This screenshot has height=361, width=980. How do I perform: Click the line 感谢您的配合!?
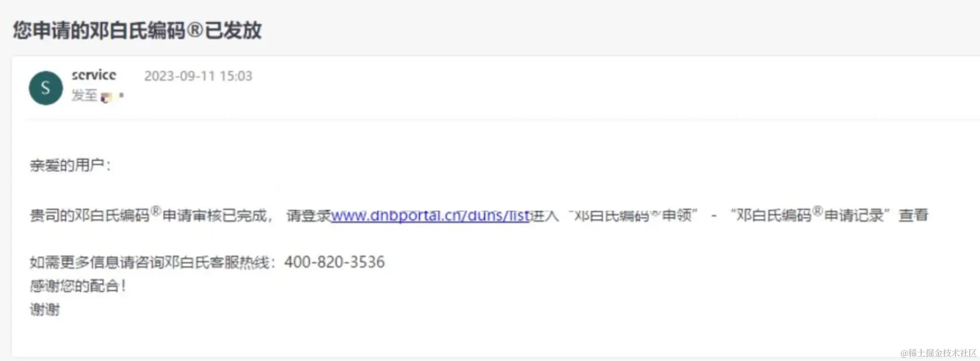[78, 286]
